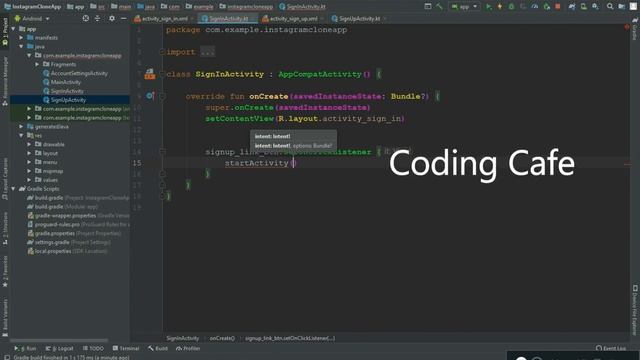
Task: Toggle the Layout Captures side tab
Action: click(5, 179)
